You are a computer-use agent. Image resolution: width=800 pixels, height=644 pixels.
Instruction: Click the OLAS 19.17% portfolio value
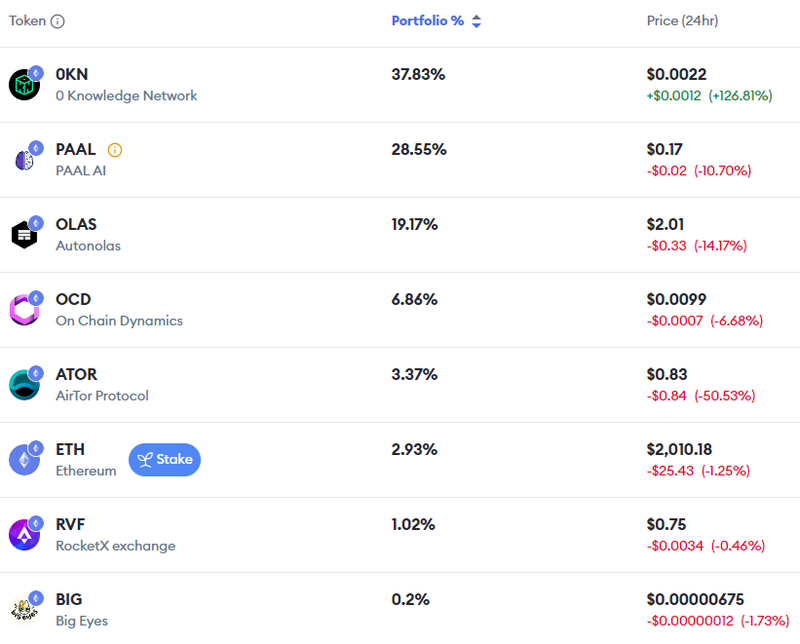(x=414, y=224)
